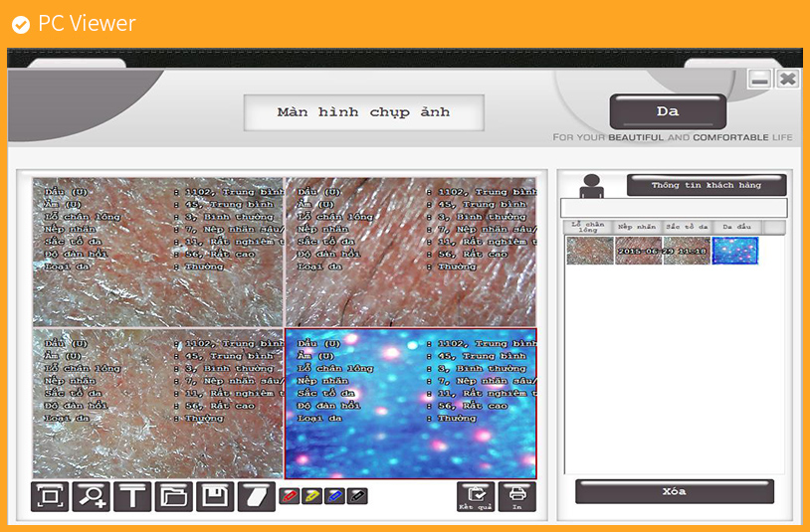Select the Sắc tố da column header
Screen dimensions: 810x532
click(x=687, y=227)
